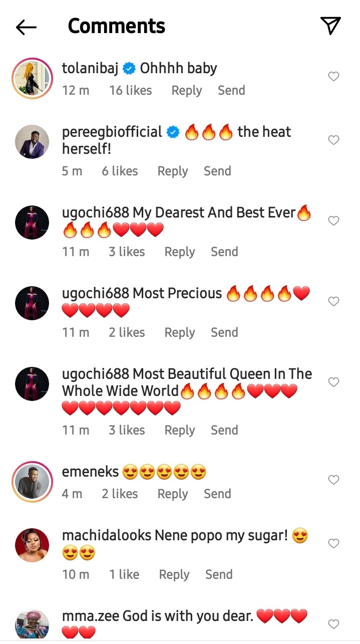Tap the back arrow icon
Viewport: 360px width, 644px height.
[27, 27]
